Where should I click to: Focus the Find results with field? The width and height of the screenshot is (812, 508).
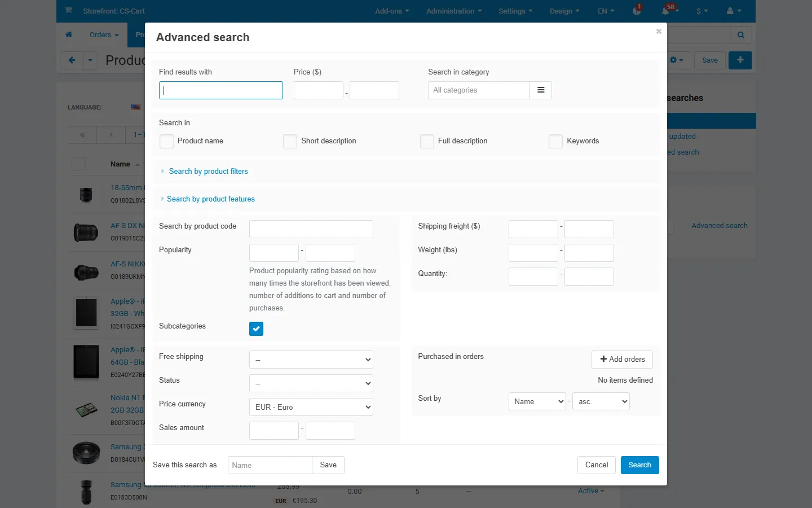(x=221, y=90)
